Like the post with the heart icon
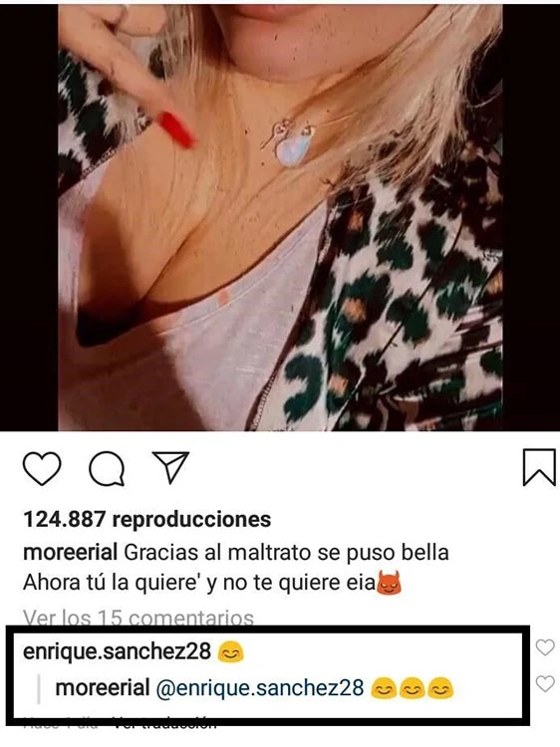This screenshot has width=560, height=747. tap(42, 468)
